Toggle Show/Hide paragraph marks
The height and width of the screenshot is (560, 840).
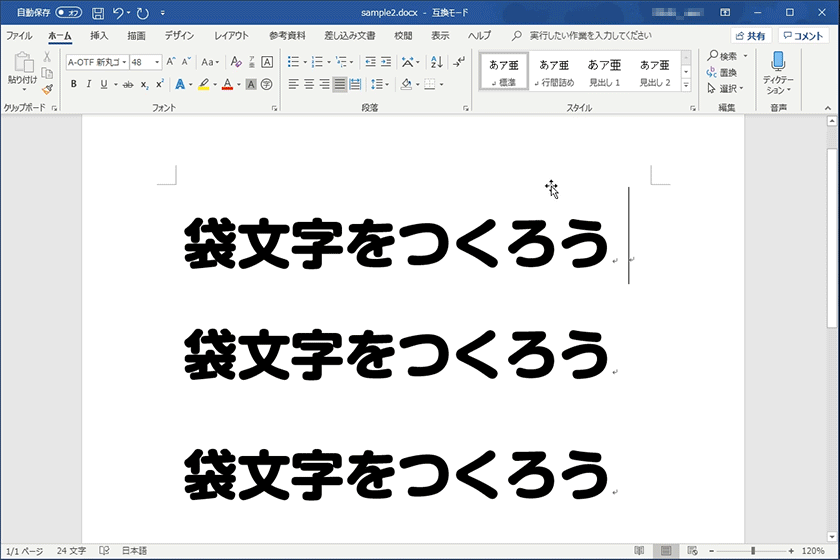click(x=459, y=62)
